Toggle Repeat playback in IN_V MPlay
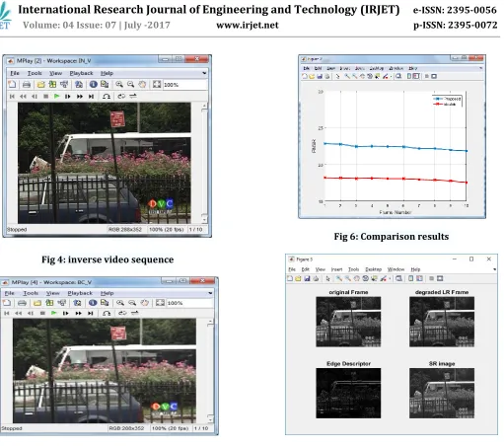This screenshot has width=504, height=446. coord(121,96)
